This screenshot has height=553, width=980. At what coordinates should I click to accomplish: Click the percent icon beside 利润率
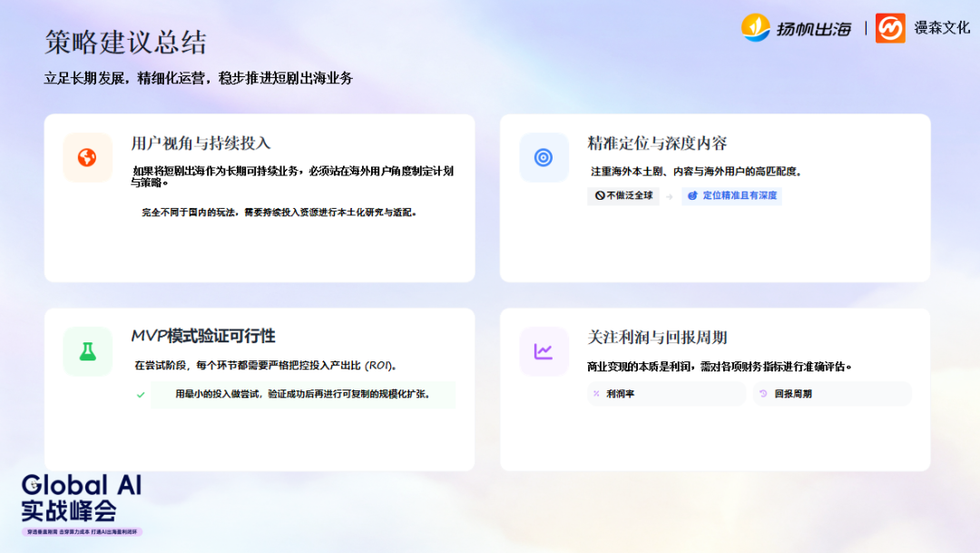point(596,393)
